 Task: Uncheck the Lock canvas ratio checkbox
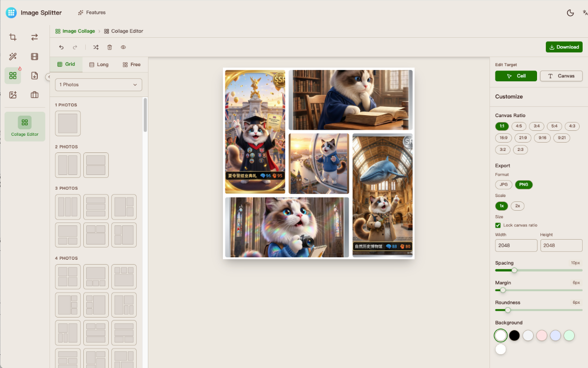(x=498, y=225)
